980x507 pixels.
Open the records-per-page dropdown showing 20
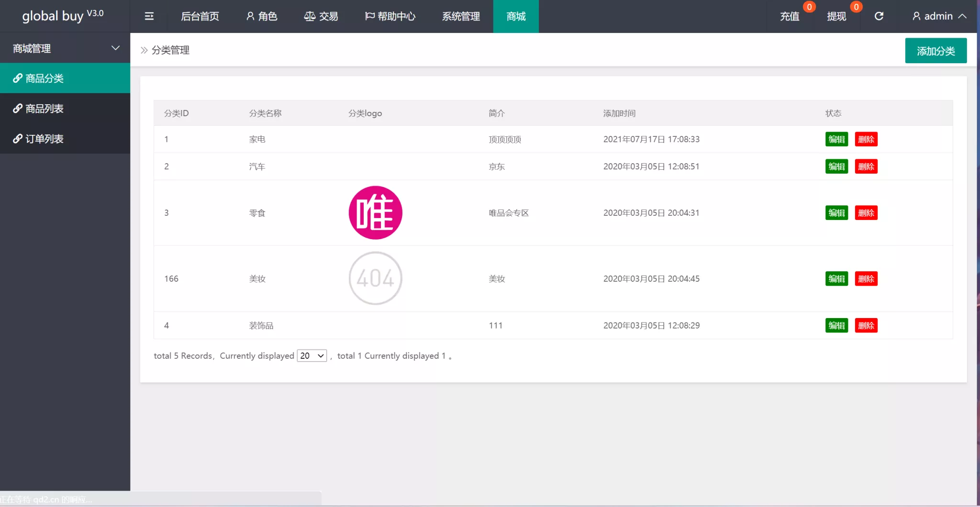(311, 356)
